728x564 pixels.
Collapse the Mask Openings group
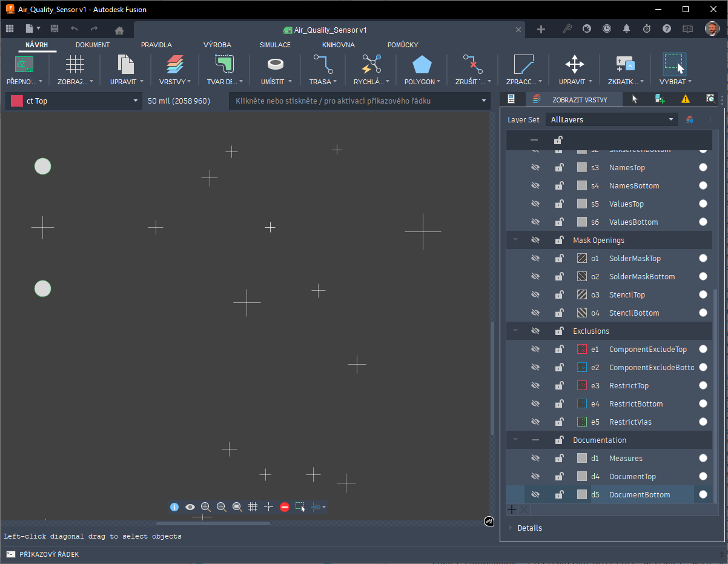[515, 240]
